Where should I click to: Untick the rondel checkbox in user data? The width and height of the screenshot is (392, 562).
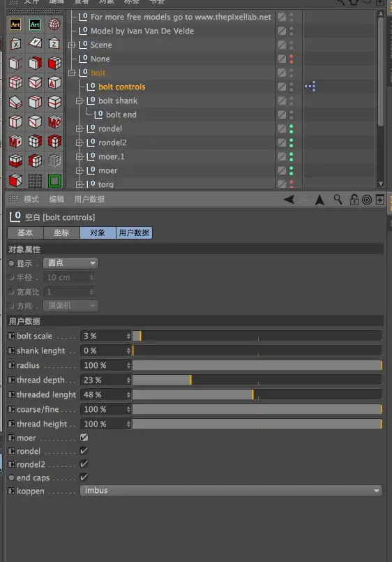84,451
